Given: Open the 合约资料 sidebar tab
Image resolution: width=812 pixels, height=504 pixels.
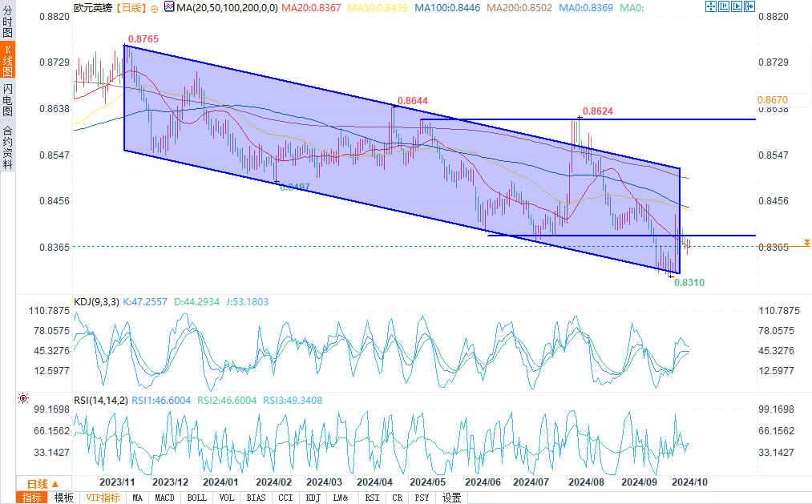Looking at the screenshot, I should (x=7, y=147).
